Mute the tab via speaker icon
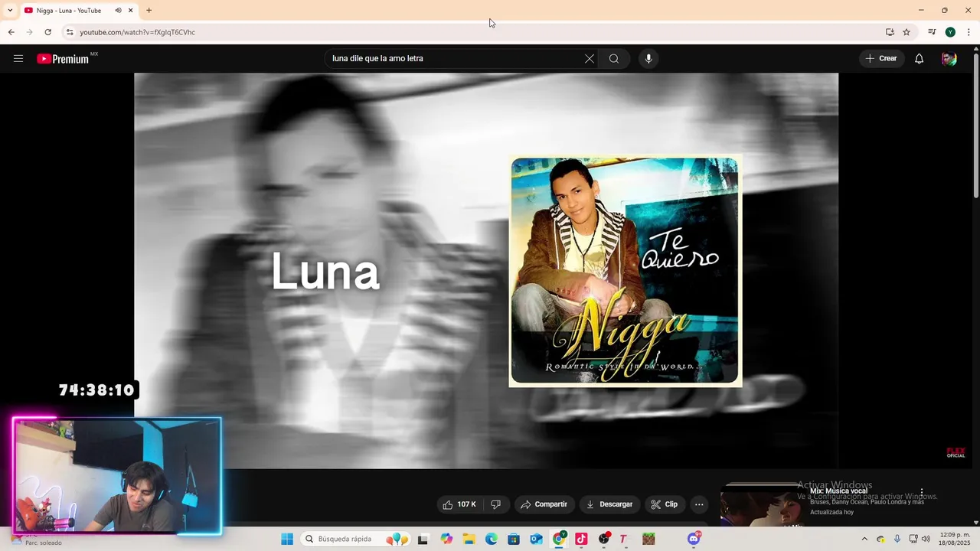 (118, 10)
